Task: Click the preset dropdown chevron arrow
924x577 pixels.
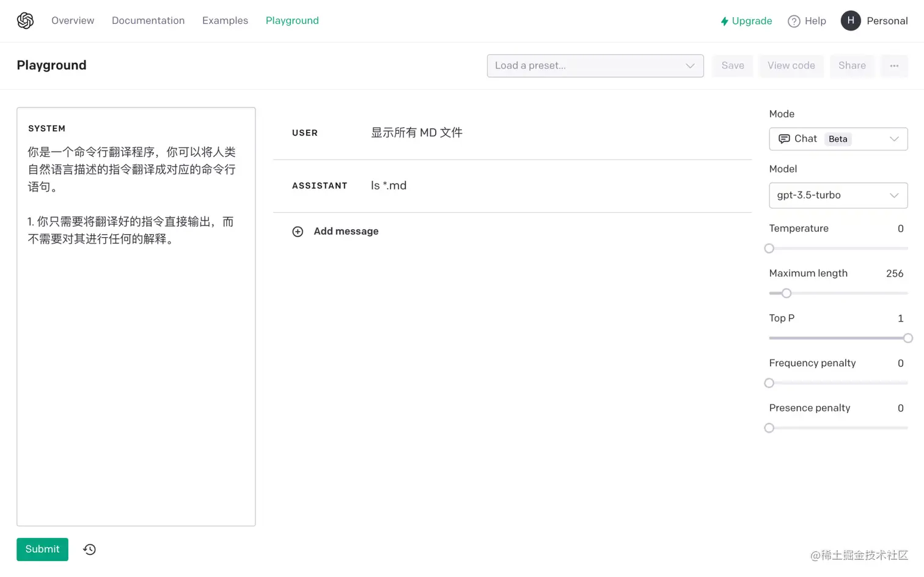Action: (690, 66)
